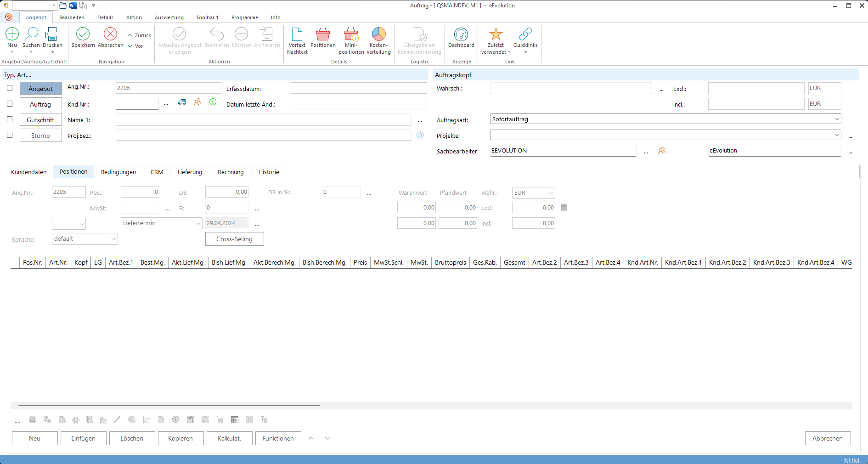Expand the Projekte dropdown
This screenshot has height=464, width=868.
point(837,135)
